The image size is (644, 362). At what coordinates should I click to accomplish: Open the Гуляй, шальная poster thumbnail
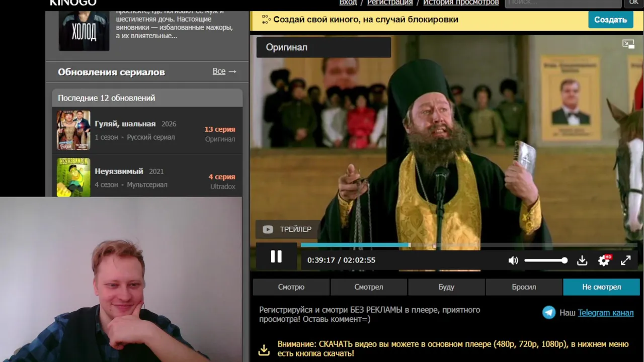(x=73, y=130)
